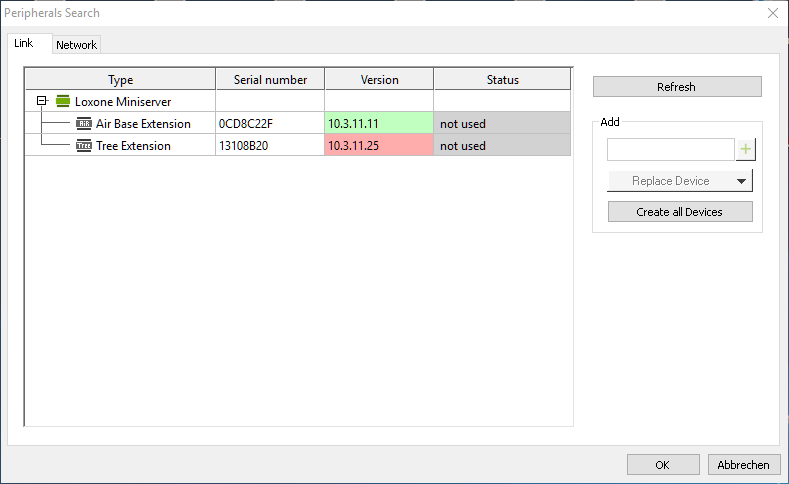Sort by the Type column header
The height and width of the screenshot is (484, 789).
click(x=121, y=79)
